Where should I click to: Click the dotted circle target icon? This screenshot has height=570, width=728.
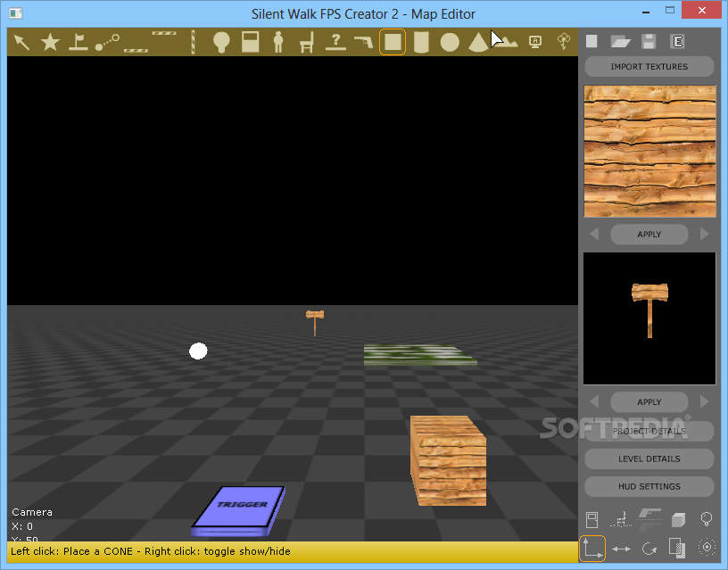click(x=707, y=548)
